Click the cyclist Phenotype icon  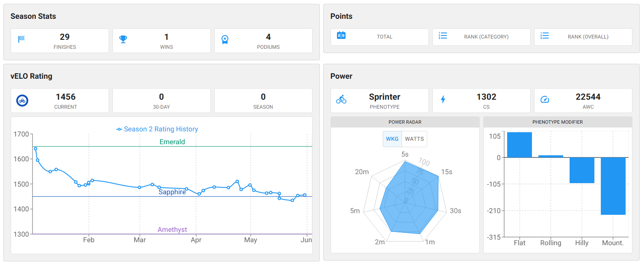341,99
